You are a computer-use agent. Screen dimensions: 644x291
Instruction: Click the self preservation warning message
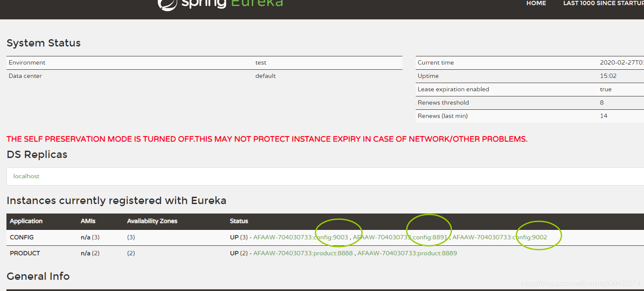pos(267,139)
